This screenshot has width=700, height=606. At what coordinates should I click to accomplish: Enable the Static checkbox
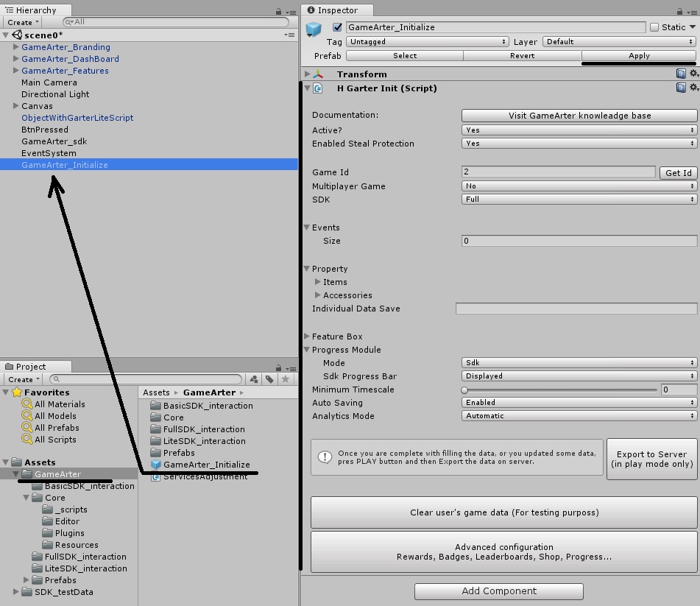654,27
